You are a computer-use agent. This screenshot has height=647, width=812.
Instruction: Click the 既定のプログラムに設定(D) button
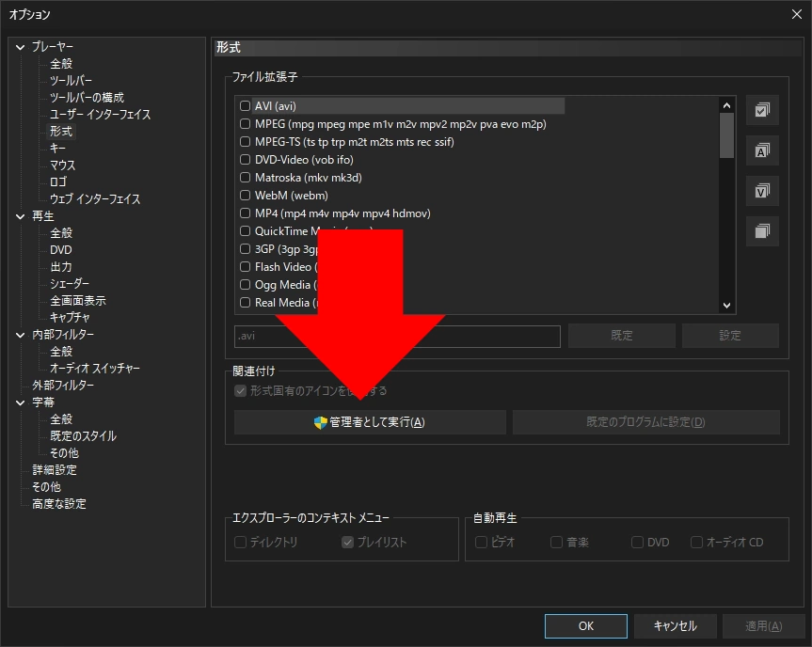pos(645,422)
